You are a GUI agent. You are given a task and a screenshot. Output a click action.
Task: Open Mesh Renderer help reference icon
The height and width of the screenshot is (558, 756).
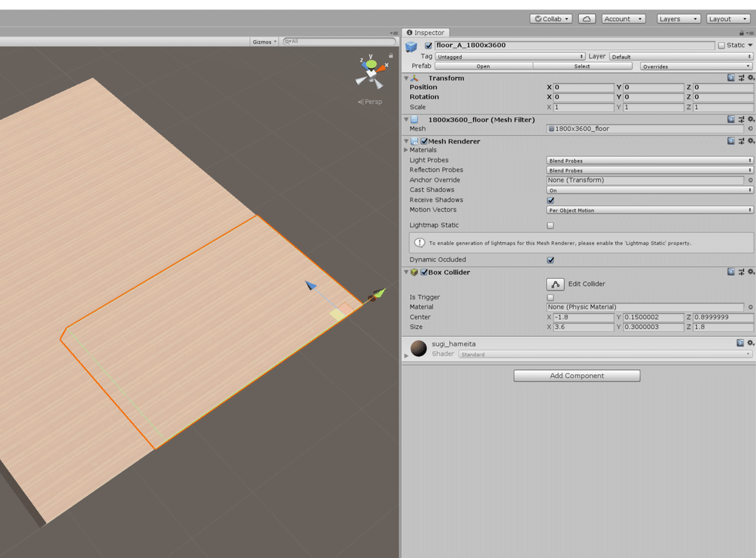tap(731, 141)
